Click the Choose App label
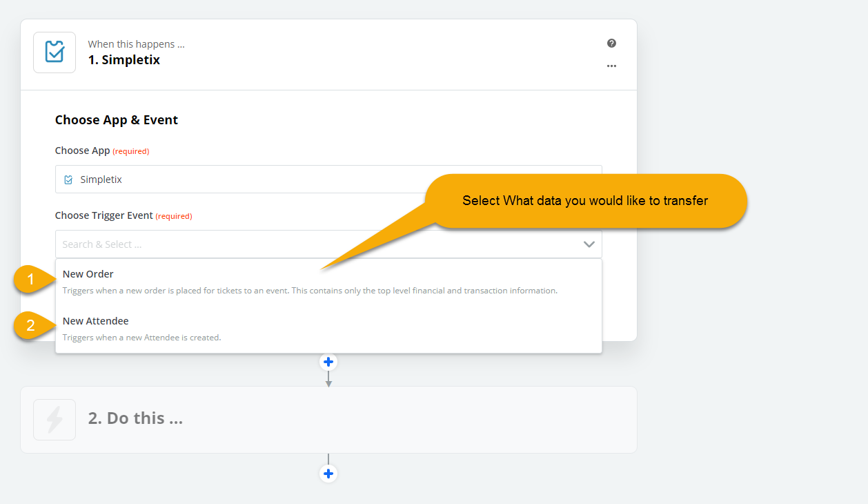 coord(82,151)
